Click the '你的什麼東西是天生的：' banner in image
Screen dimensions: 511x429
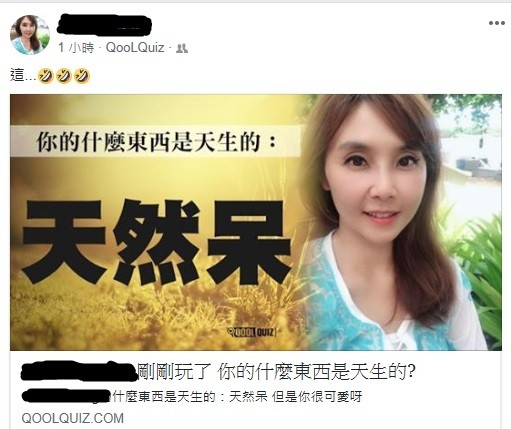tap(156, 141)
